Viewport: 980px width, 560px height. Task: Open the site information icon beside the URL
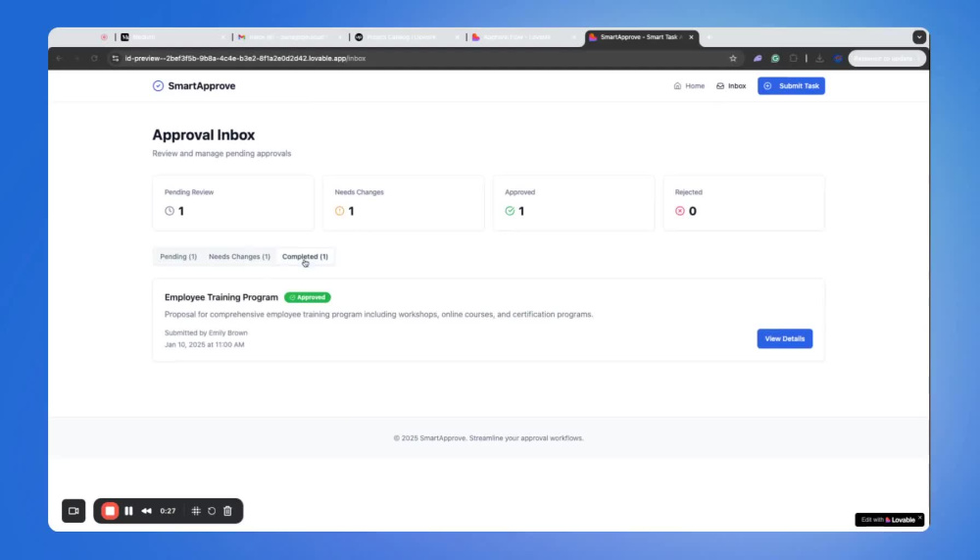coord(115,58)
